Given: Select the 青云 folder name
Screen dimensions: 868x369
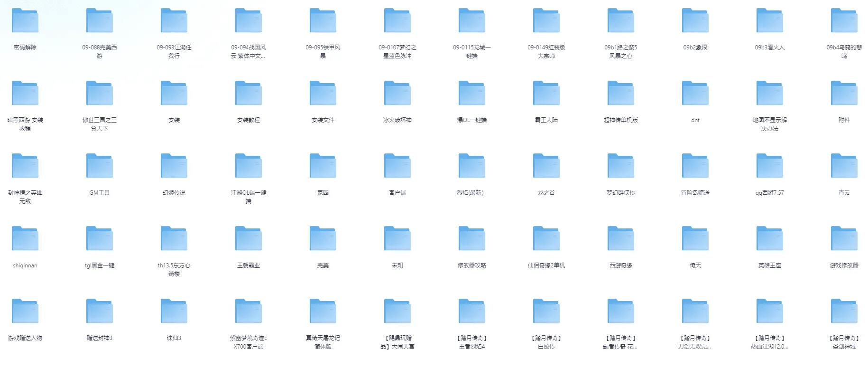Looking at the screenshot, I should (x=844, y=193).
